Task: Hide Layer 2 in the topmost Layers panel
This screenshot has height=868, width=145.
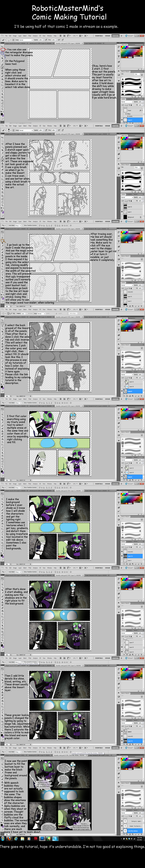Action: [122, 120]
